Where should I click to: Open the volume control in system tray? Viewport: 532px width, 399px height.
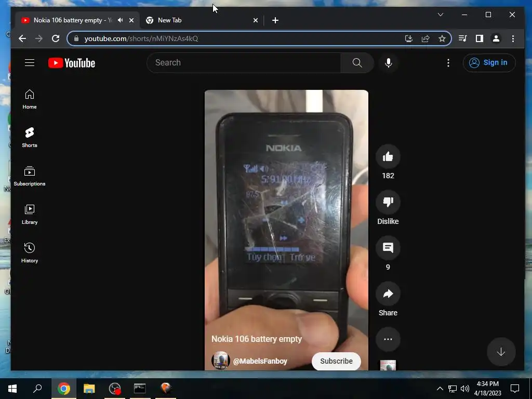click(x=465, y=389)
